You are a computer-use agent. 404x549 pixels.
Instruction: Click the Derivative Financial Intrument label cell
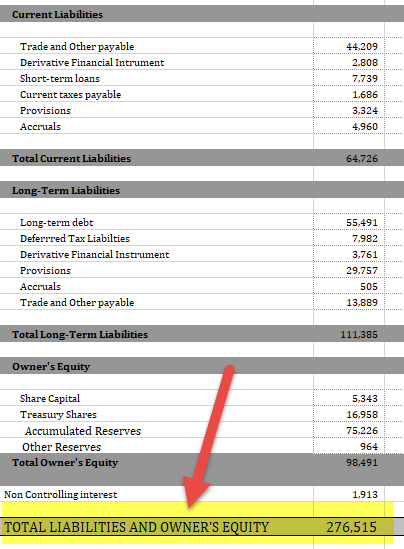[x=157, y=62]
